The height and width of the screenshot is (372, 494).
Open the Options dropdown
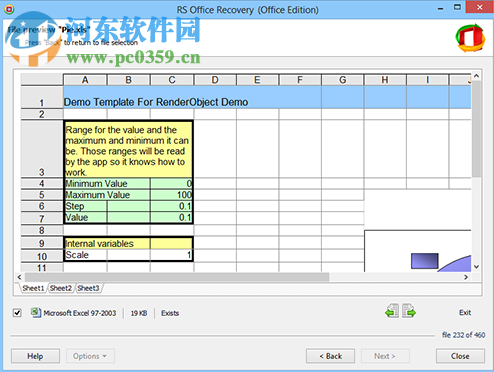[x=90, y=356]
